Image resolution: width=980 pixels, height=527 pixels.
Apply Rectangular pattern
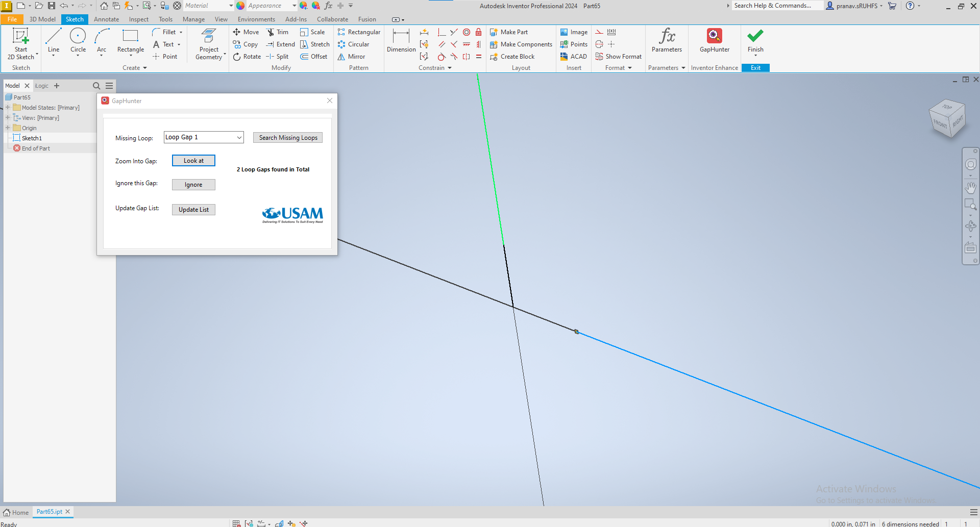(x=359, y=32)
